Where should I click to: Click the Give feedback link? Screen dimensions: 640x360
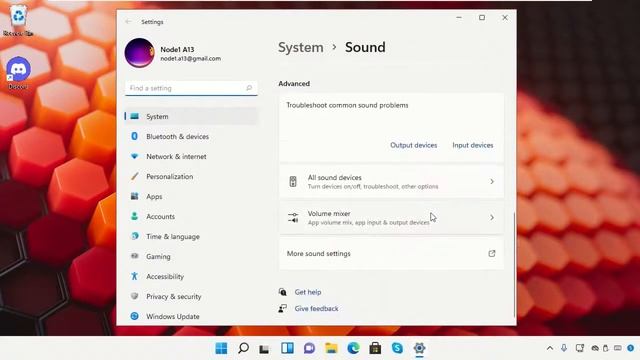tap(316, 309)
